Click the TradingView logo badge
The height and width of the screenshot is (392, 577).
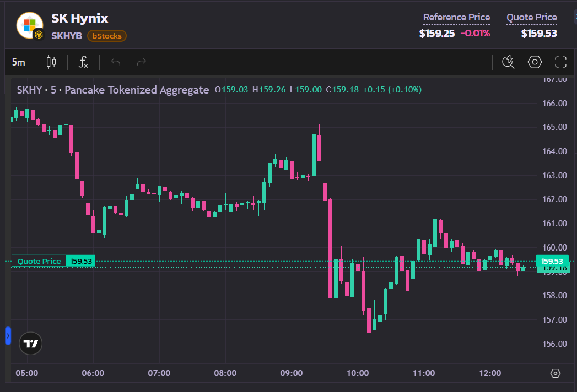30,344
